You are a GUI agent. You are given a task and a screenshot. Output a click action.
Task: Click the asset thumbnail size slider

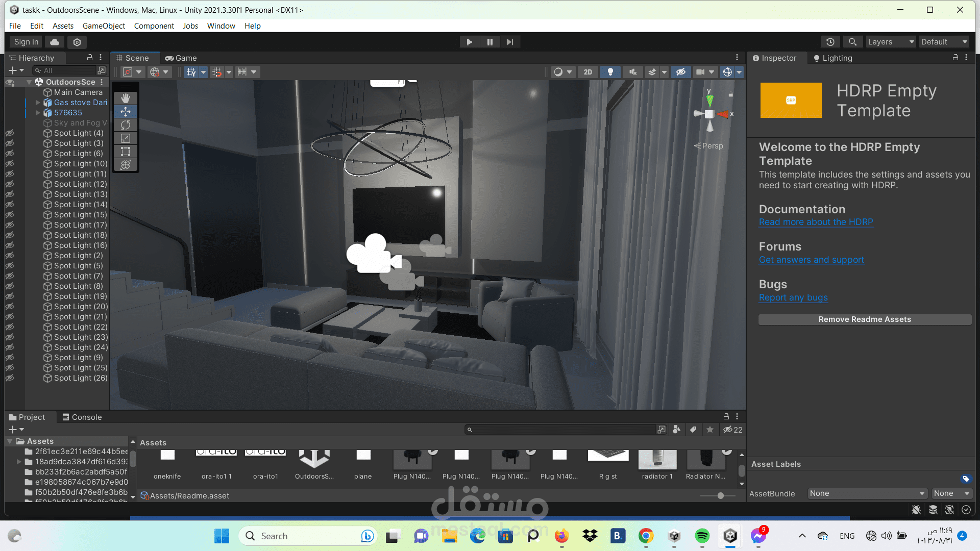[x=720, y=495]
